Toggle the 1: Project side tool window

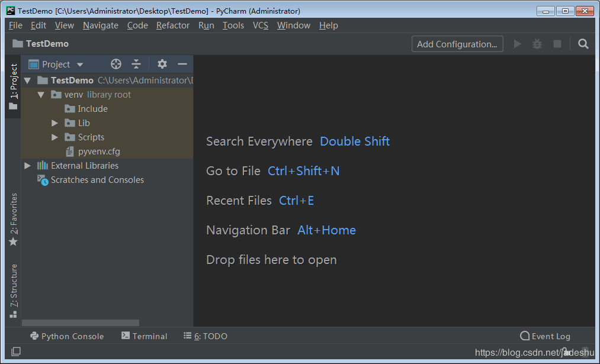[13, 86]
